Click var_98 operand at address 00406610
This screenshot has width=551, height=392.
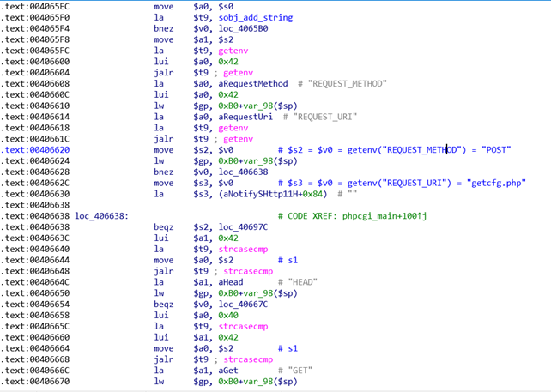click(x=260, y=106)
